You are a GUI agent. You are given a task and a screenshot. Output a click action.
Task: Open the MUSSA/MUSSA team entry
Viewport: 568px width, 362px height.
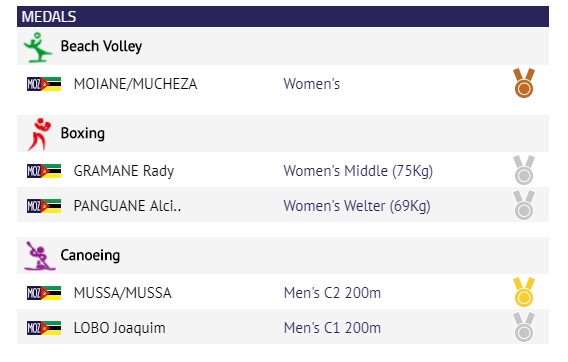(x=122, y=293)
